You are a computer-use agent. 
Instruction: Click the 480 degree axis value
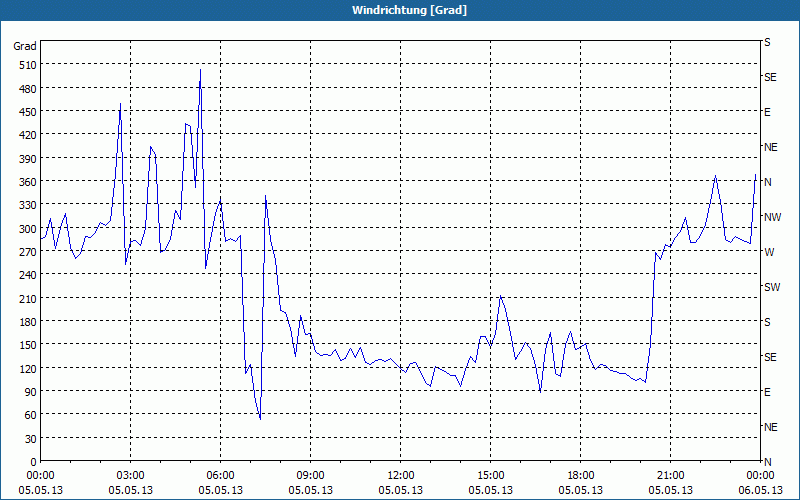point(27,89)
